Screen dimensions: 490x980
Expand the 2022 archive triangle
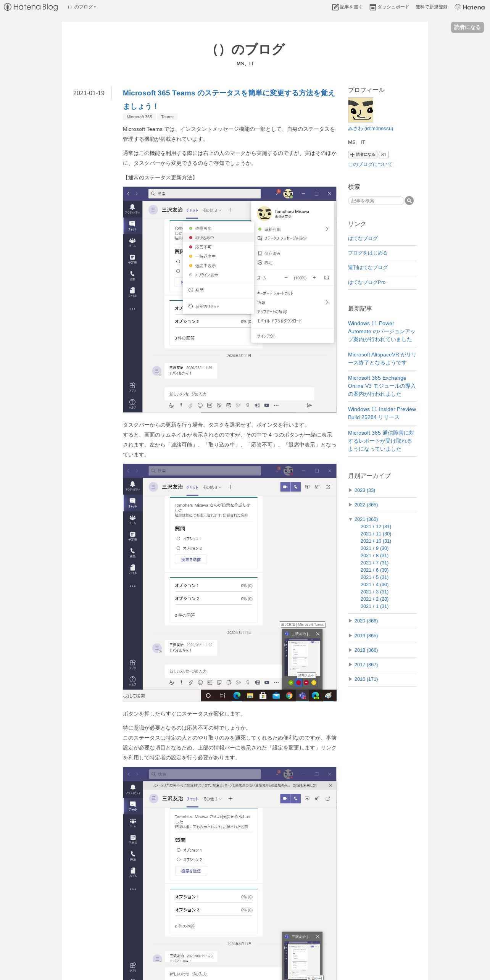350,505
